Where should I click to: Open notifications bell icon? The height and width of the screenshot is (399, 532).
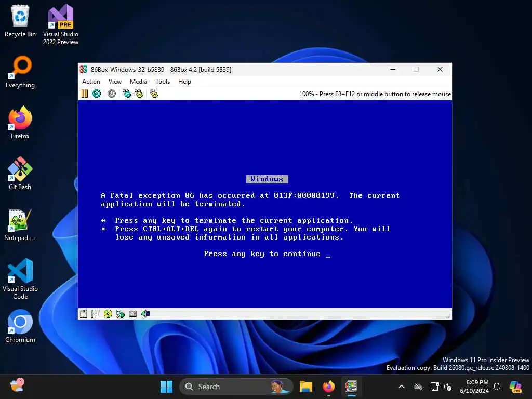click(497, 387)
